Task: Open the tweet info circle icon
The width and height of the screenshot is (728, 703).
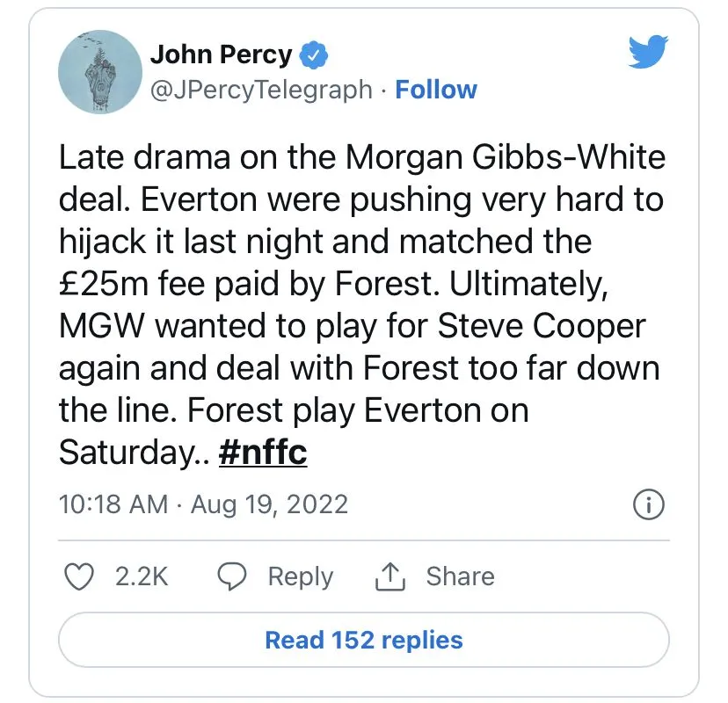Action: tap(648, 504)
